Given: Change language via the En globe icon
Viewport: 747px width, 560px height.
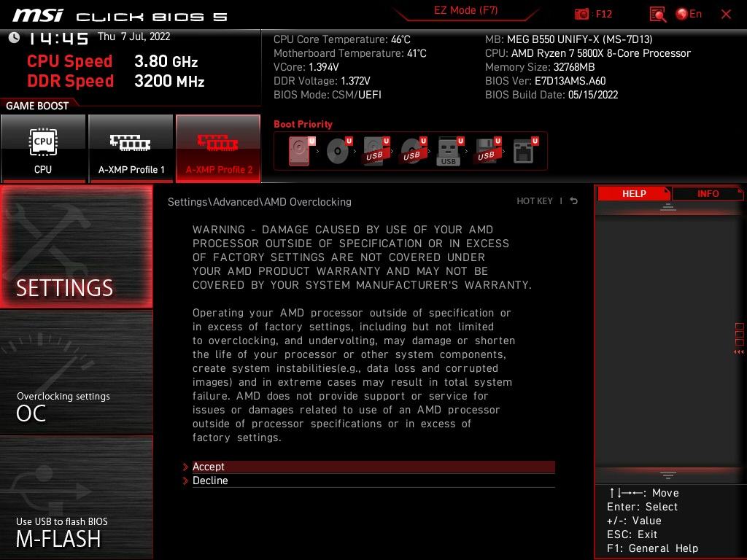Looking at the screenshot, I should (x=689, y=14).
